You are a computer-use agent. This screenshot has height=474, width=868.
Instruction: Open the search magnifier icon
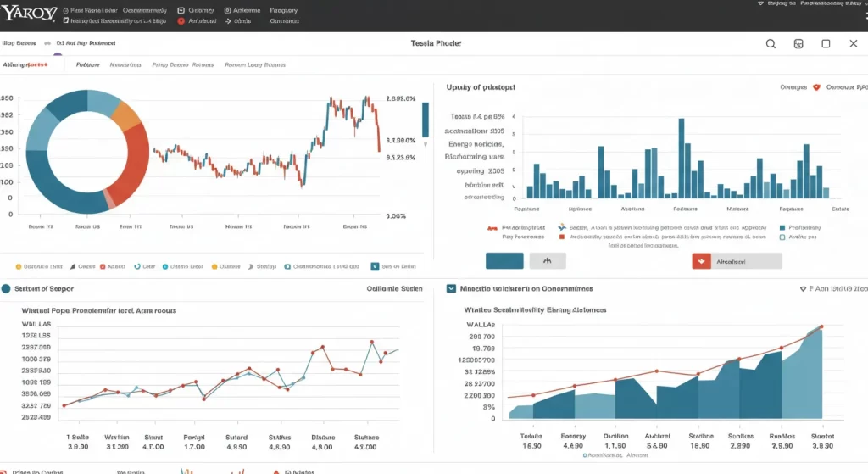771,44
